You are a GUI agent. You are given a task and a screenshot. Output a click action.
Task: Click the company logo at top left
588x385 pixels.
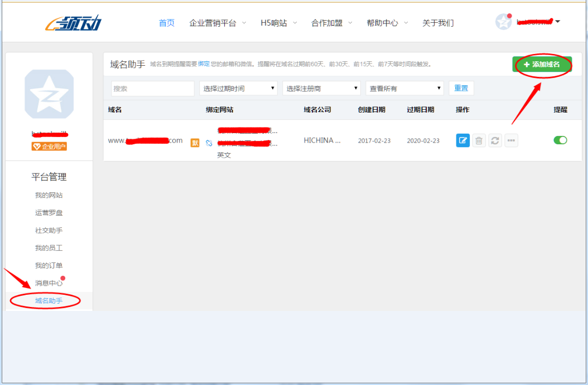coord(74,23)
